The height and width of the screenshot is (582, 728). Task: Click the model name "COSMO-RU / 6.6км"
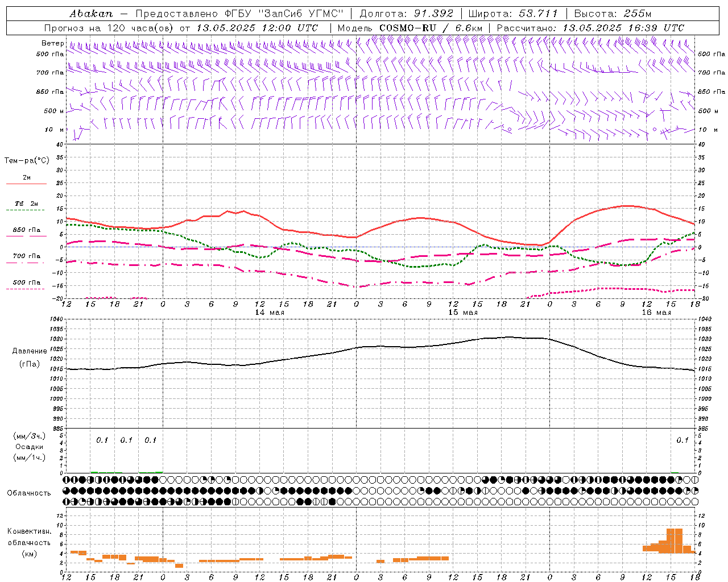pos(431,28)
